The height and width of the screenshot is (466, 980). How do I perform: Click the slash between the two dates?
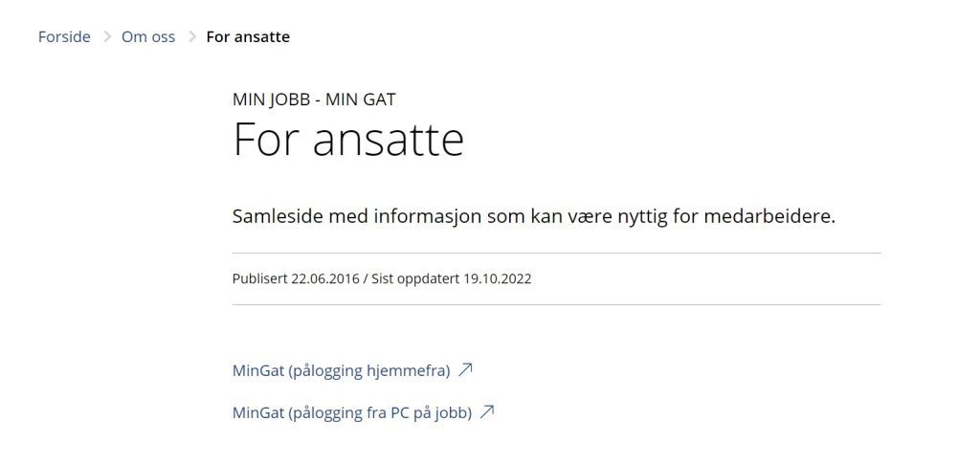point(365,279)
